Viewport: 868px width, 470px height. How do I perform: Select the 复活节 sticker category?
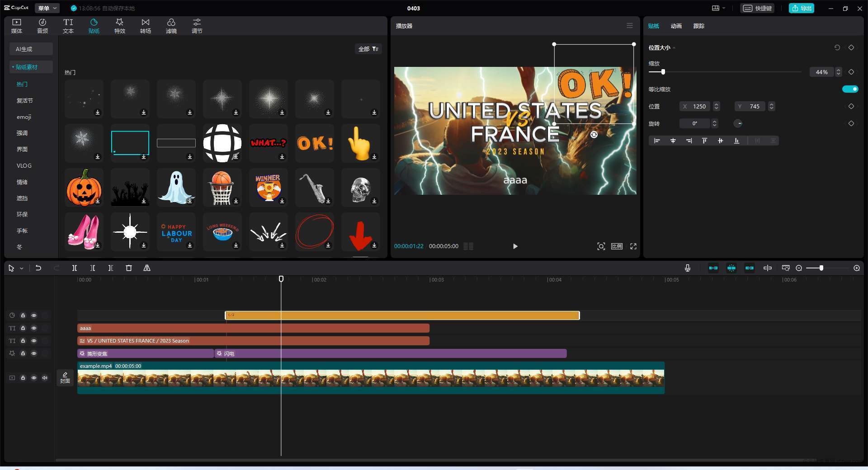24,100
